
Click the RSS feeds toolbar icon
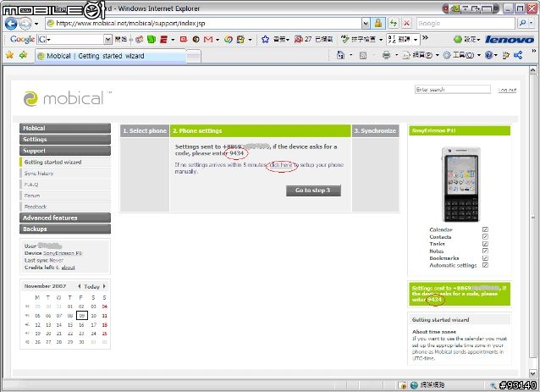coord(362,55)
